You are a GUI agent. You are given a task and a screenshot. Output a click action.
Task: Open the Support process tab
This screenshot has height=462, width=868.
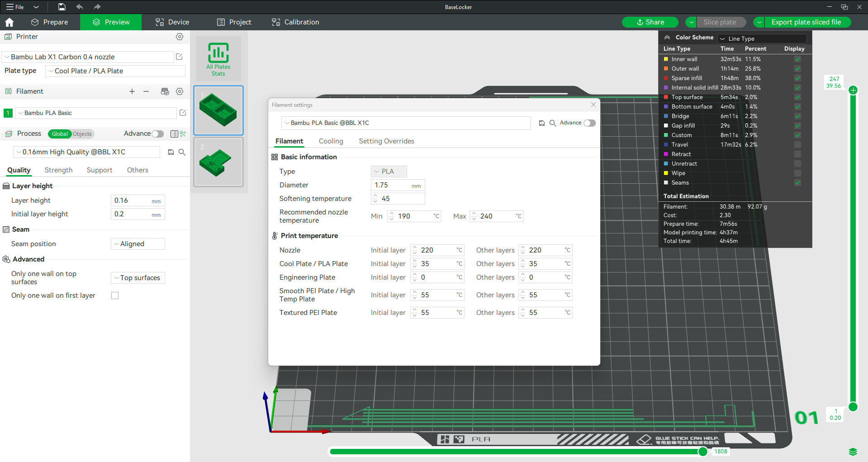tap(100, 170)
